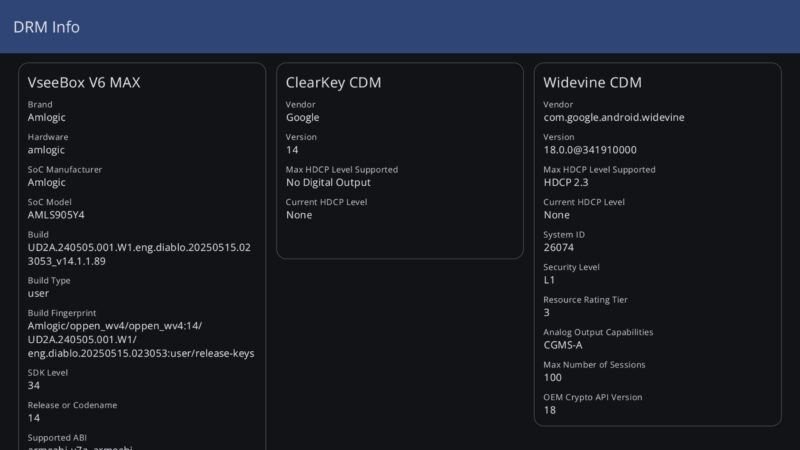The width and height of the screenshot is (800, 450).
Task: Click the System ID label
Action: [x=564, y=235]
